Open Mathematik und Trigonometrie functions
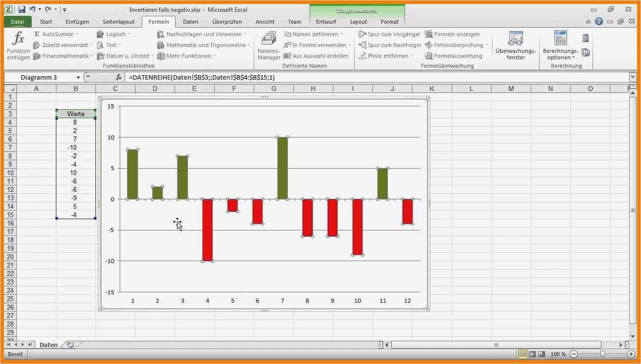This screenshot has width=641, height=364. 204,45
